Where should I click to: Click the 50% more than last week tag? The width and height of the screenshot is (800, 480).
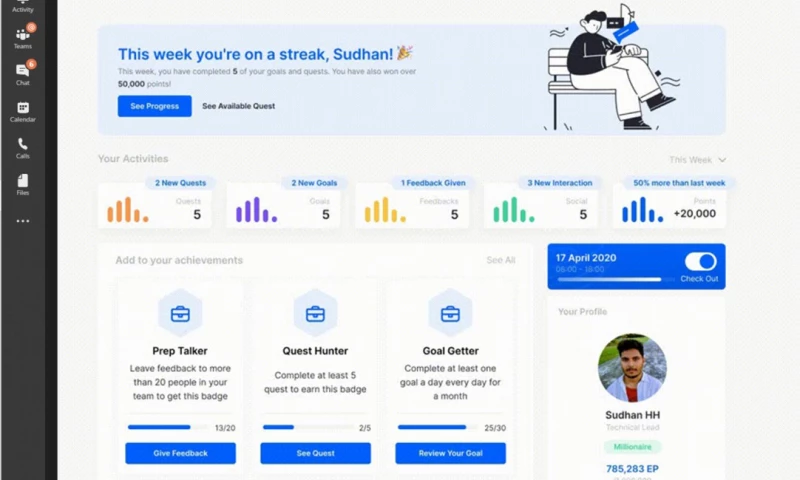(679, 183)
